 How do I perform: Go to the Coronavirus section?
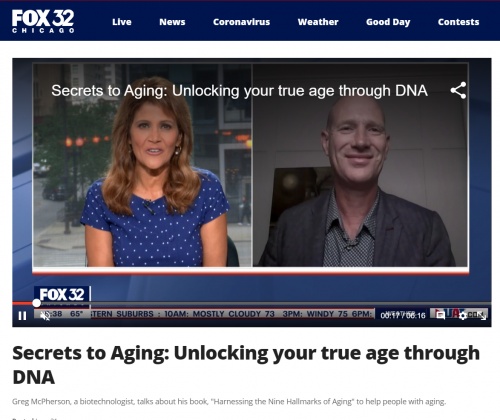[x=241, y=22]
